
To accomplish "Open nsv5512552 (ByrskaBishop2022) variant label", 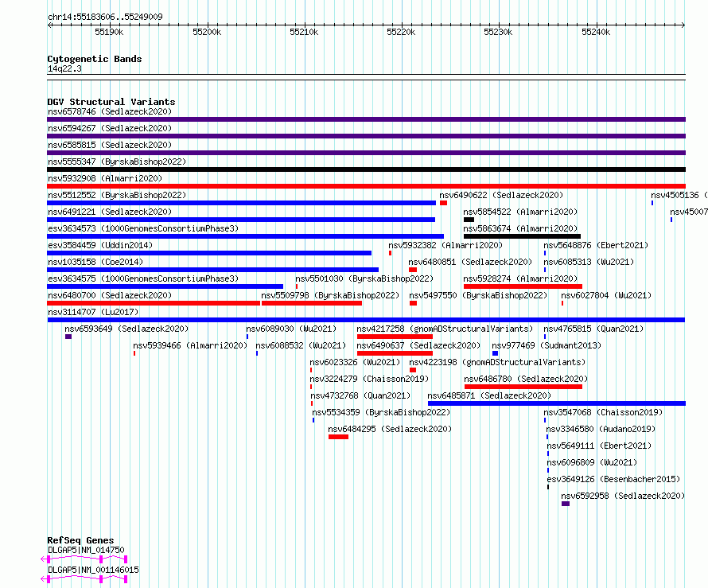I will coord(117,195).
